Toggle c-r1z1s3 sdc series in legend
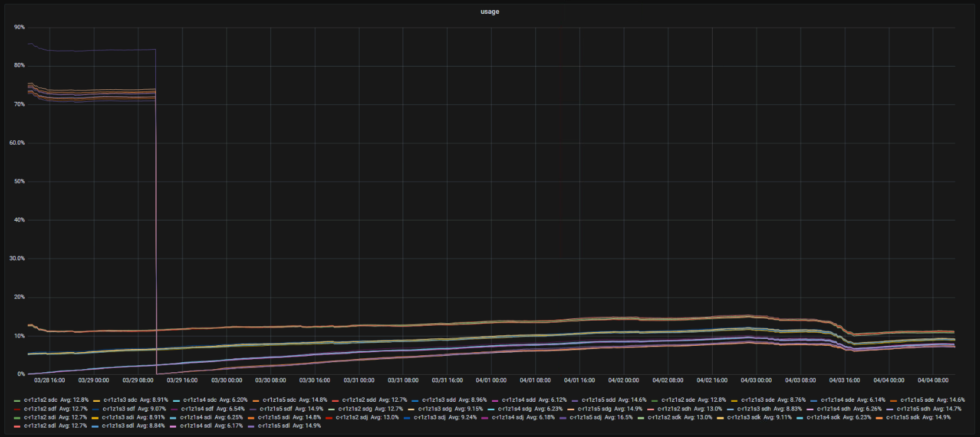980x437 pixels. 118,399
